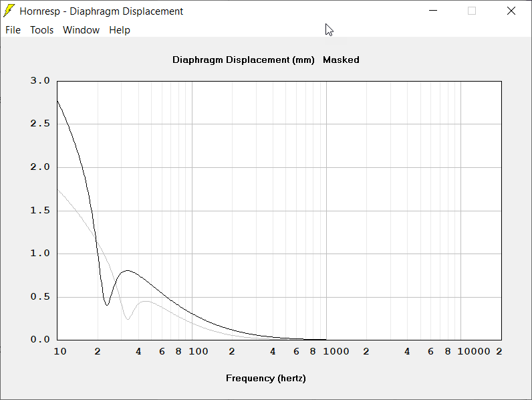
Task: Click the 2.0 y-axis value
Action: [40, 167]
